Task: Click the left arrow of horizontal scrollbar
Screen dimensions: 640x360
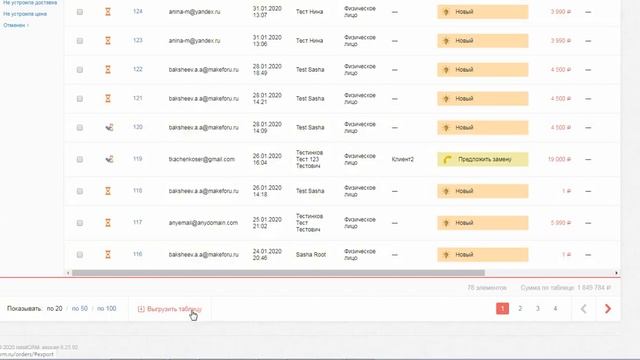Action: 68,273
